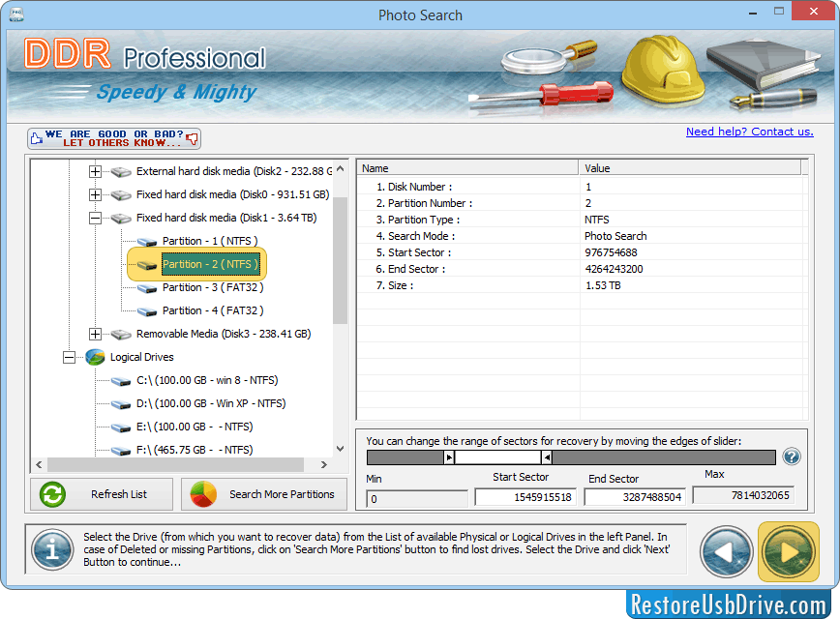Click the 'Disk Number' row
Viewport: 840px width, 619px height.
(582, 187)
